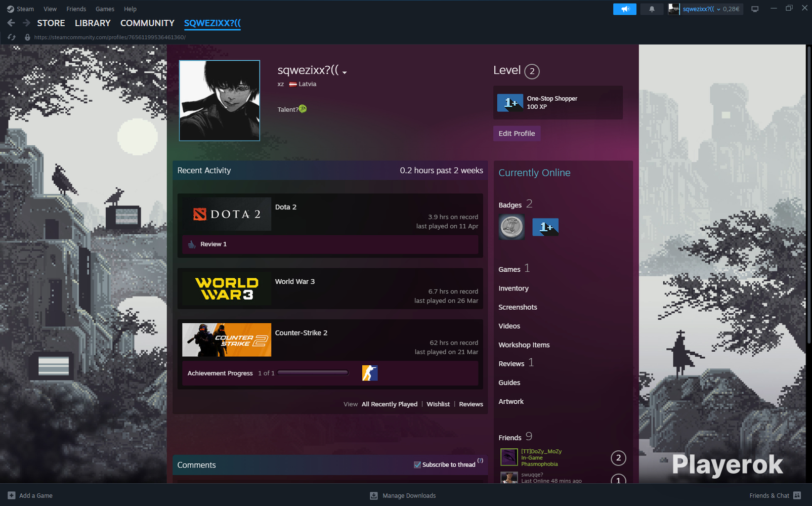Viewport: 812px width, 506px height.
Task: Open the Help menu
Action: click(x=131, y=9)
